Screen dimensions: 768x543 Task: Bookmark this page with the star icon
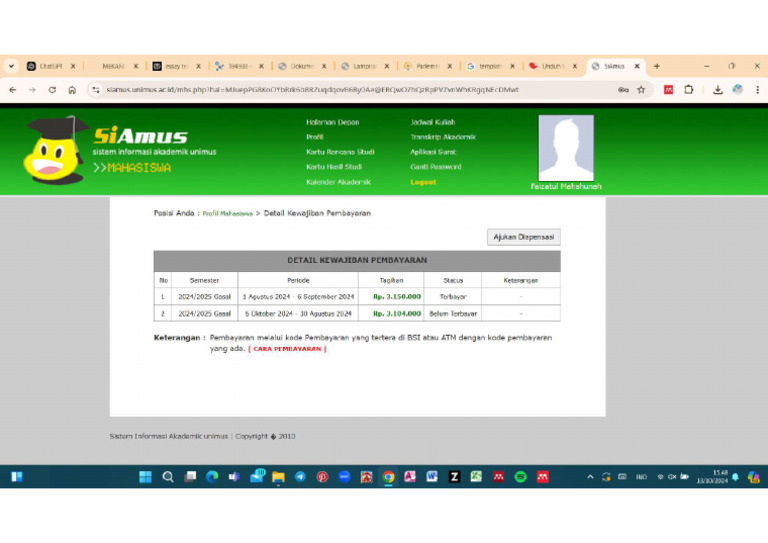coord(641,90)
